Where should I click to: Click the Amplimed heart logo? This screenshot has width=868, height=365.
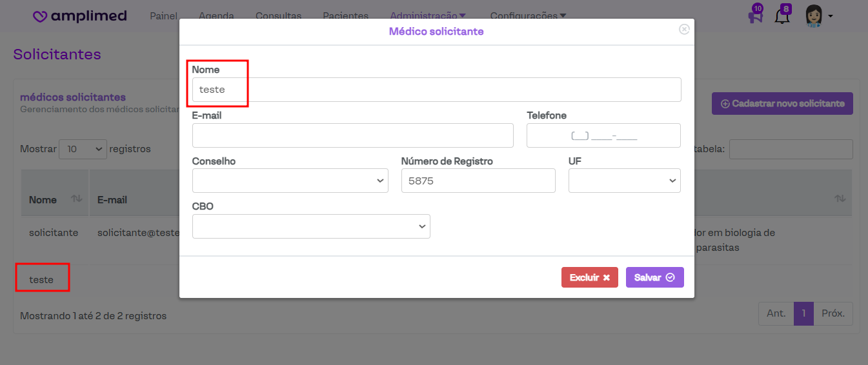tap(41, 16)
